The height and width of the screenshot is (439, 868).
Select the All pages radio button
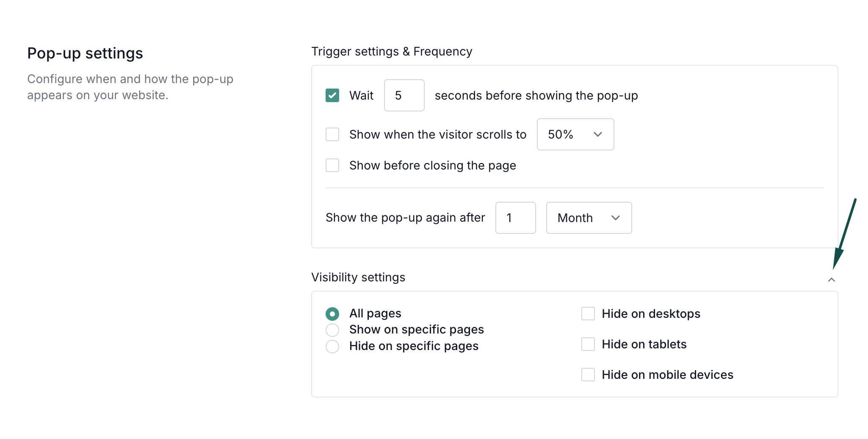332,314
